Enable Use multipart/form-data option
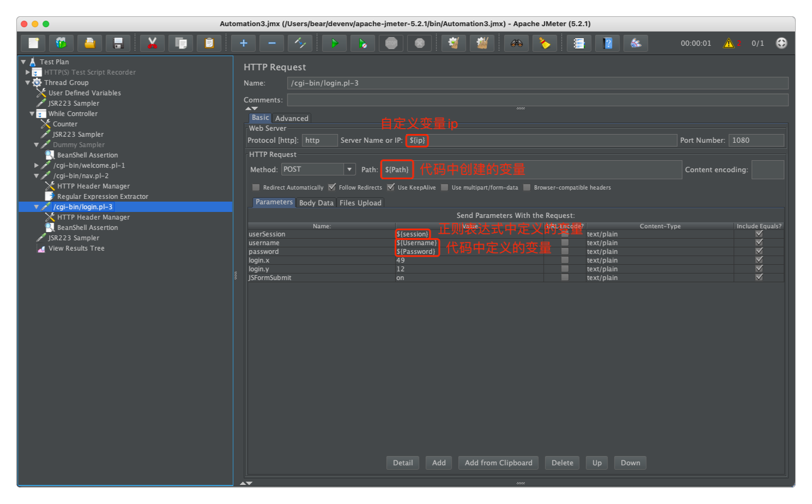 point(445,187)
